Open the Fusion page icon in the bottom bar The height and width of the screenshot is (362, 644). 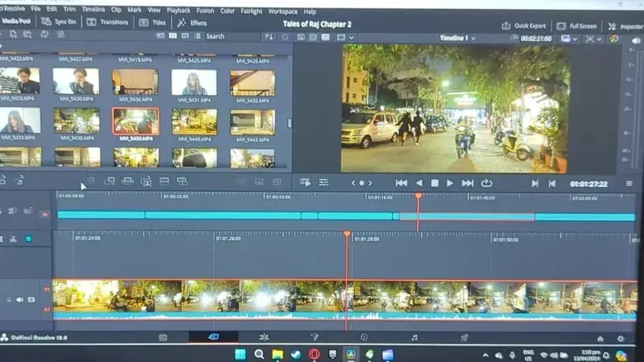coord(314,337)
